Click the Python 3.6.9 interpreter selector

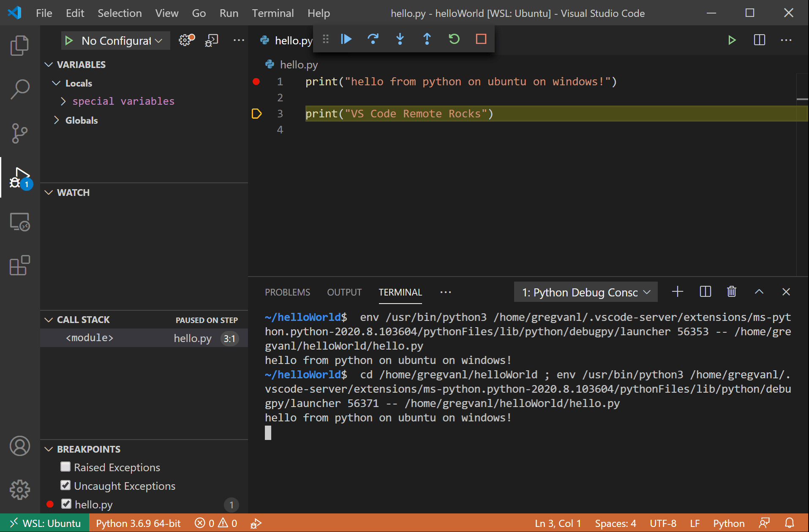(137, 523)
